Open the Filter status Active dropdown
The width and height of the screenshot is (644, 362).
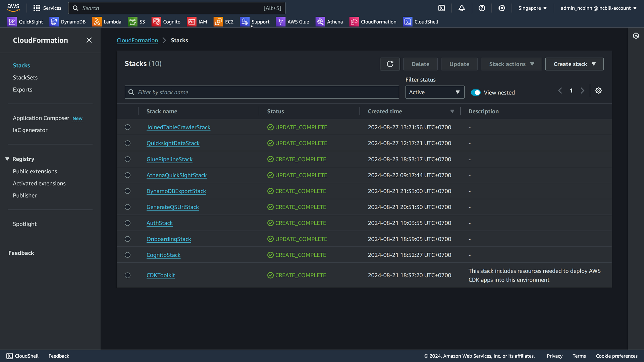(x=435, y=92)
